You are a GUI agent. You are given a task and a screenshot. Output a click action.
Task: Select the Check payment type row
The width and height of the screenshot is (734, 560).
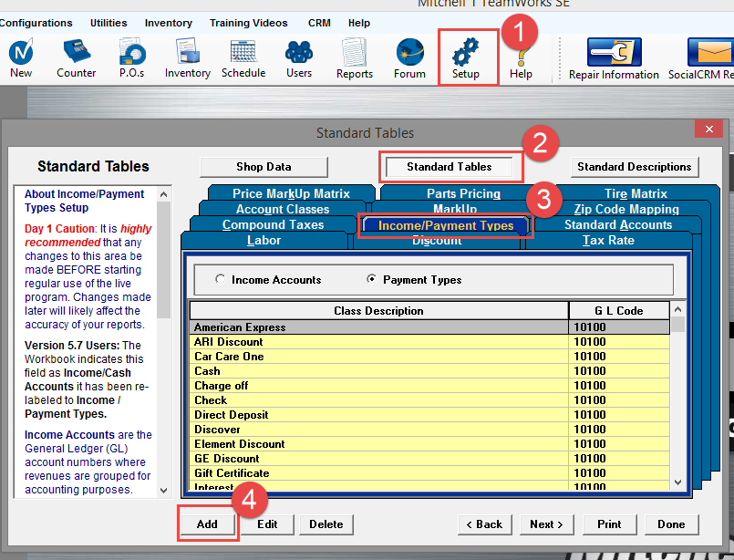click(x=429, y=399)
